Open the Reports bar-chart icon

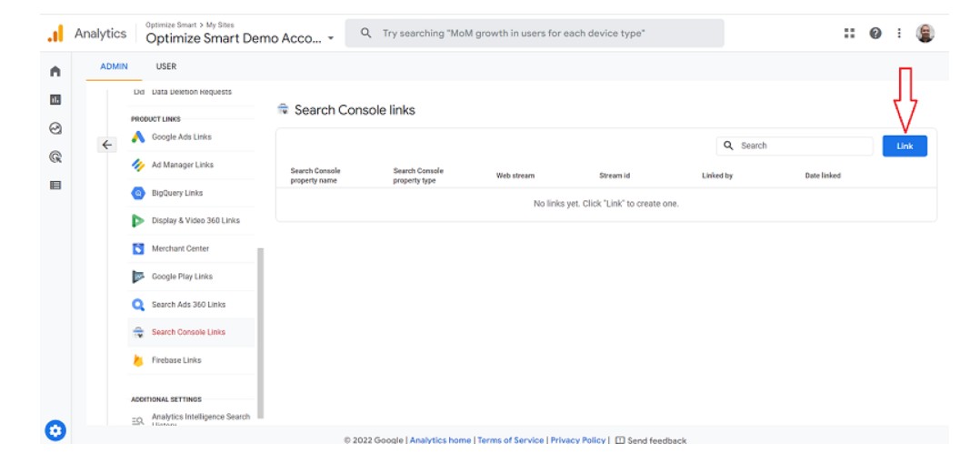(x=55, y=99)
